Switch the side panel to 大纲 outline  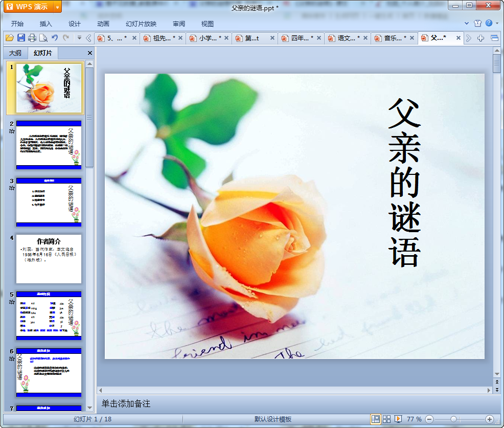15,53
